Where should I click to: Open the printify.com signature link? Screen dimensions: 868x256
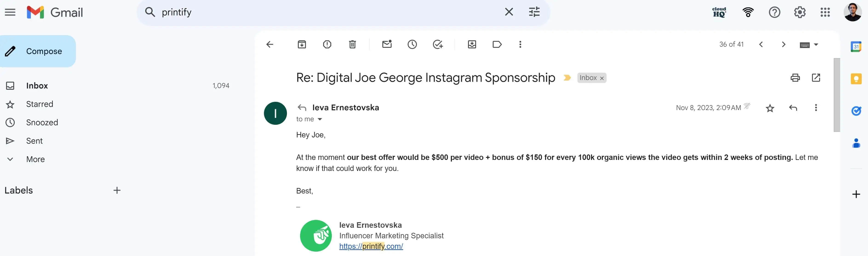pyautogui.click(x=371, y=246)
